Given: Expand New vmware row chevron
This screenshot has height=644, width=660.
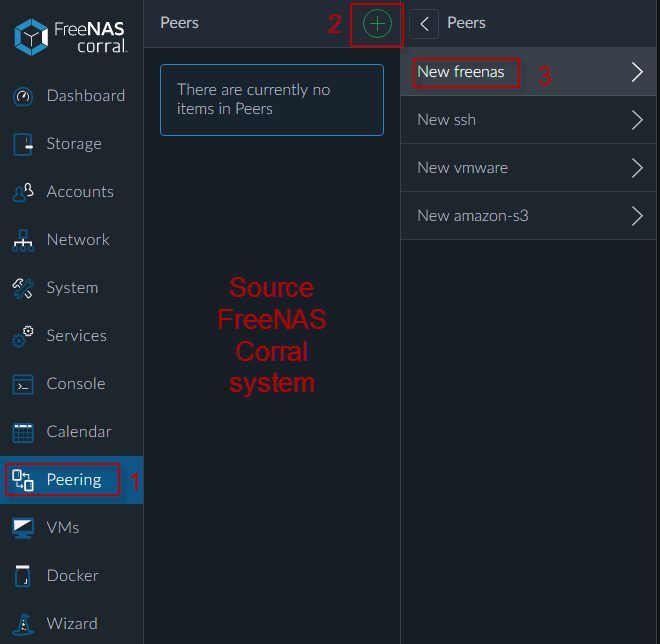Looking at the screenshot, I should tap(637, 168).
